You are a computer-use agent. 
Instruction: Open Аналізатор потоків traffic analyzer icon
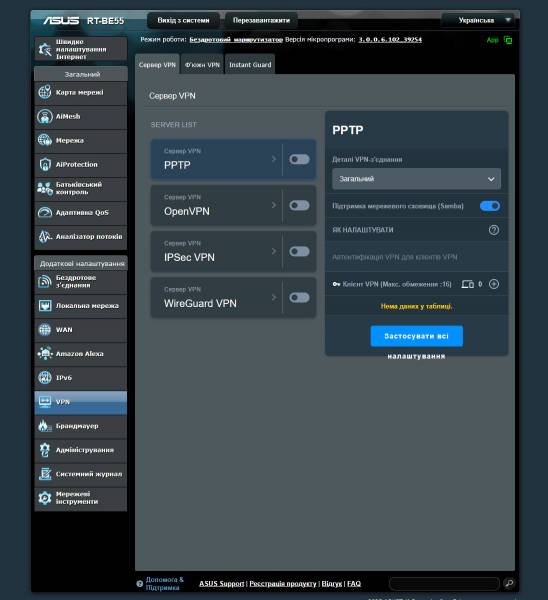(x=45, y=236)
